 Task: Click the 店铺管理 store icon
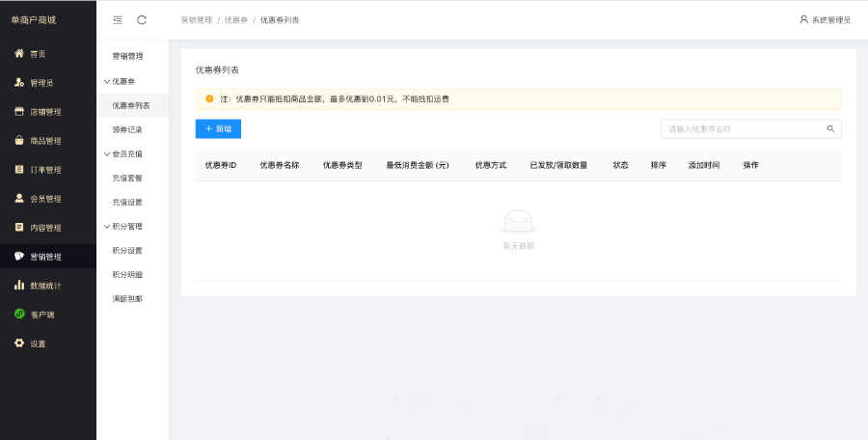(x=19, y=112)
